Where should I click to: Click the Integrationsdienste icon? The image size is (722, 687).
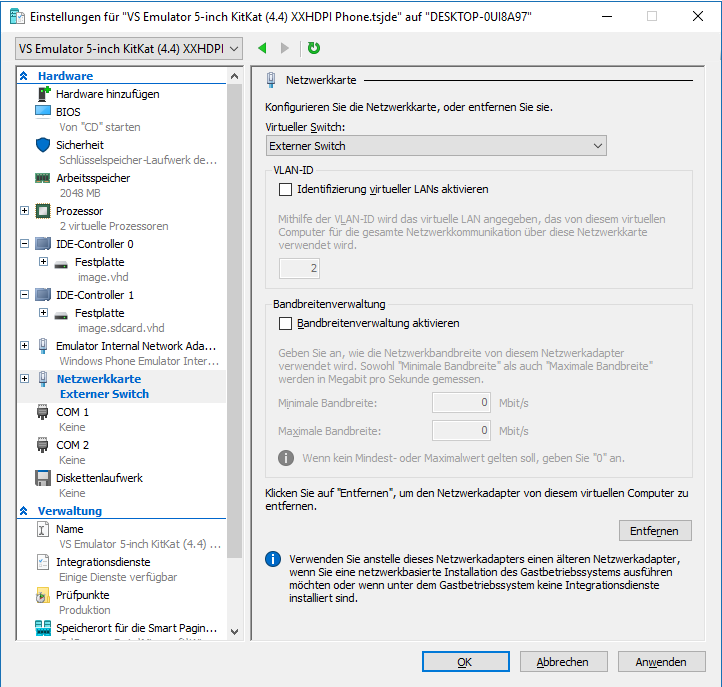[x=43, y=562]
